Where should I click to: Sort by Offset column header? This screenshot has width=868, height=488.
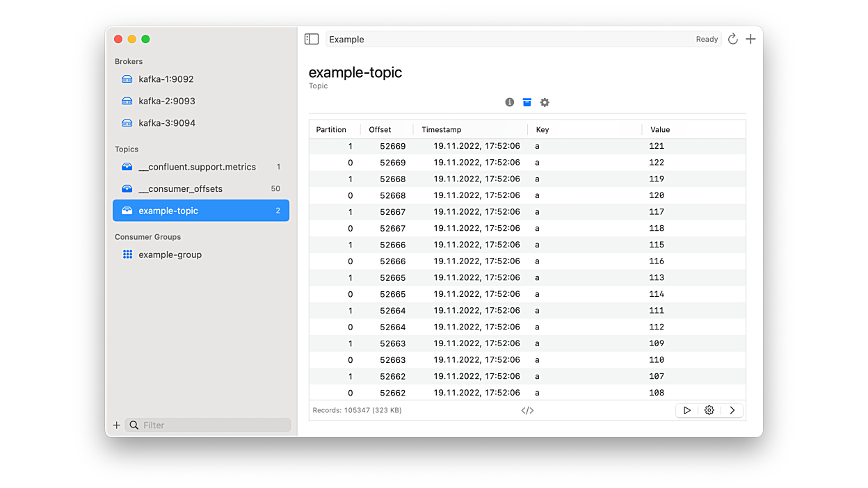pyautogui.click(x=387, y=129)
